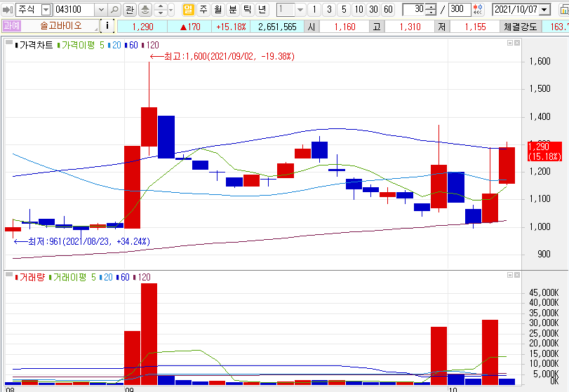Click the up/down arrows stock navigator

[161, 10]
